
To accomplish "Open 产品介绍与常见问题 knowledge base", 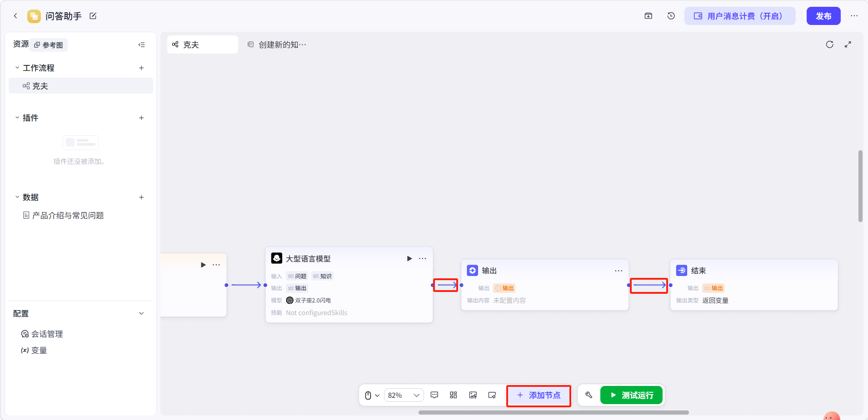I will coord(64,215).
